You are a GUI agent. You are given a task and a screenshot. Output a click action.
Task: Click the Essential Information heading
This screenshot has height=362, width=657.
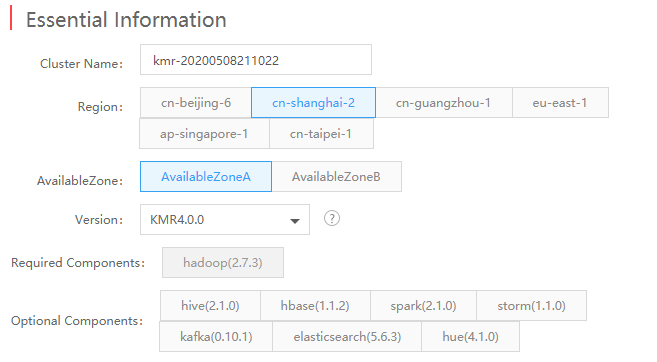[x=126, y=20]
